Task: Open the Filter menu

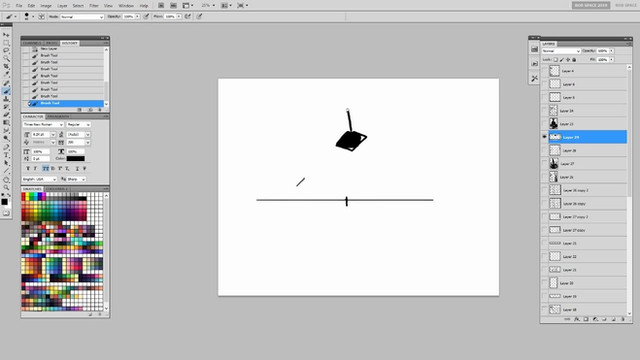Action: [x=94, y=6]
